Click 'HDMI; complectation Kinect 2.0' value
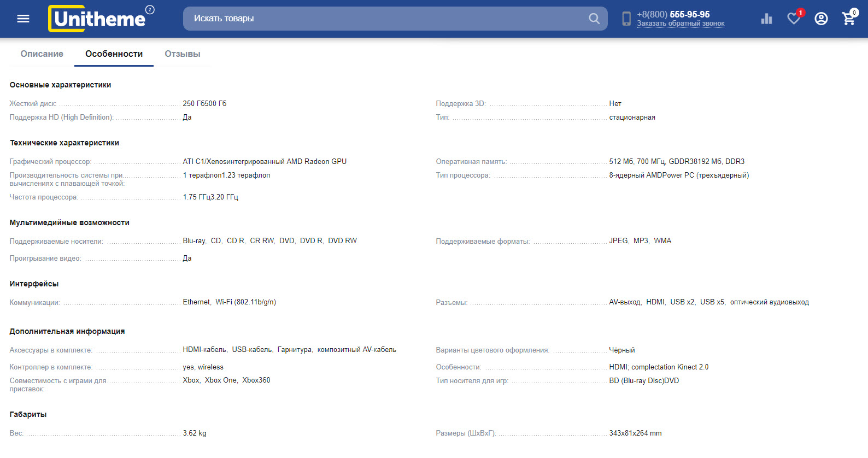Viewport: 868px width, 458px height. (659, 367)
